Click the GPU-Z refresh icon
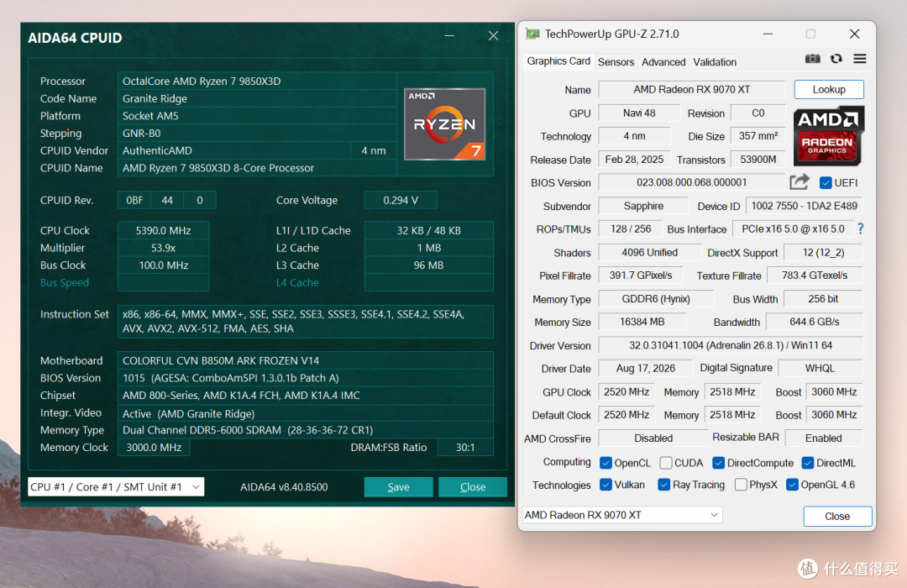907x588 pixels. point(836,59)
